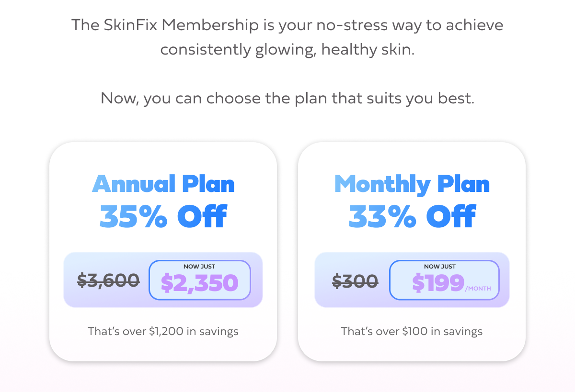Click the purple band left of $300
The height and width of the screenshot is (392, 575).
[x=323, y=280]
